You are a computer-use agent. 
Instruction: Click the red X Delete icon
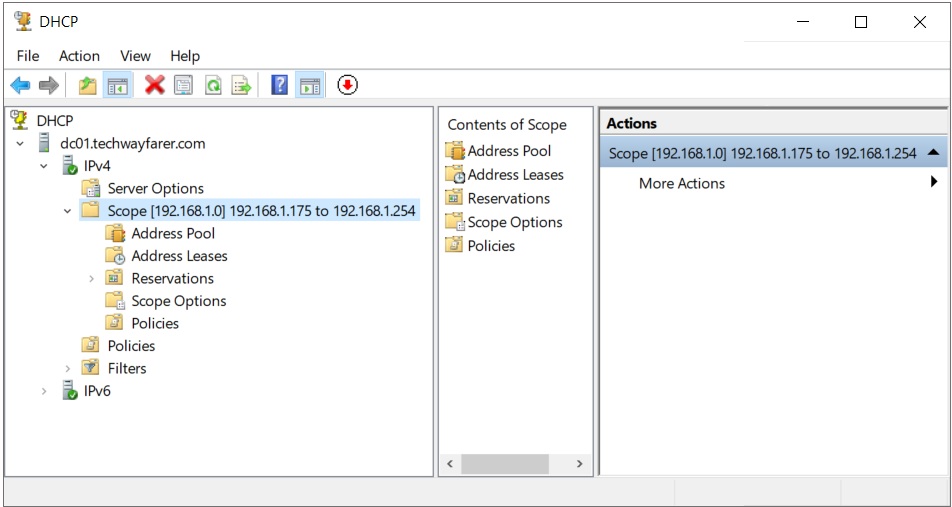pos(154,86)
